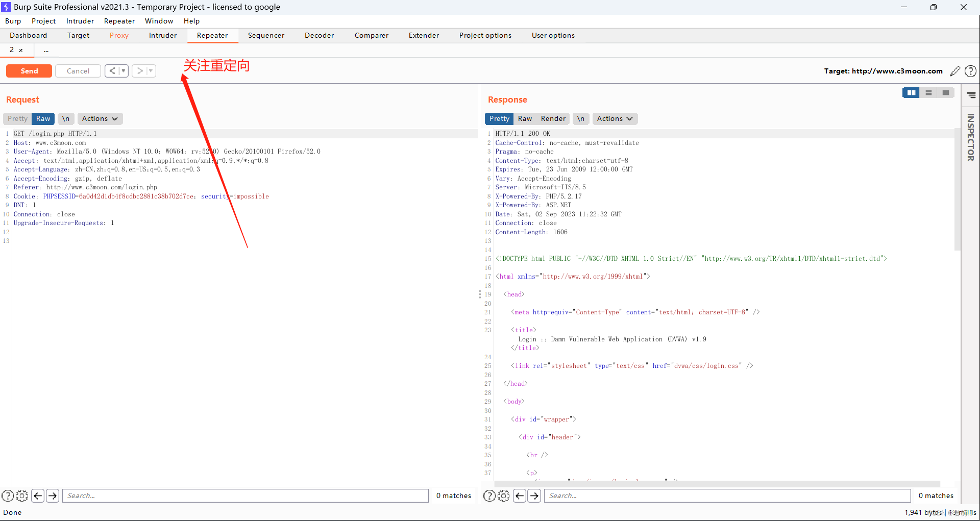Jump to next request search match
Viewport: 980px width, 521px height.
[53, 495]
